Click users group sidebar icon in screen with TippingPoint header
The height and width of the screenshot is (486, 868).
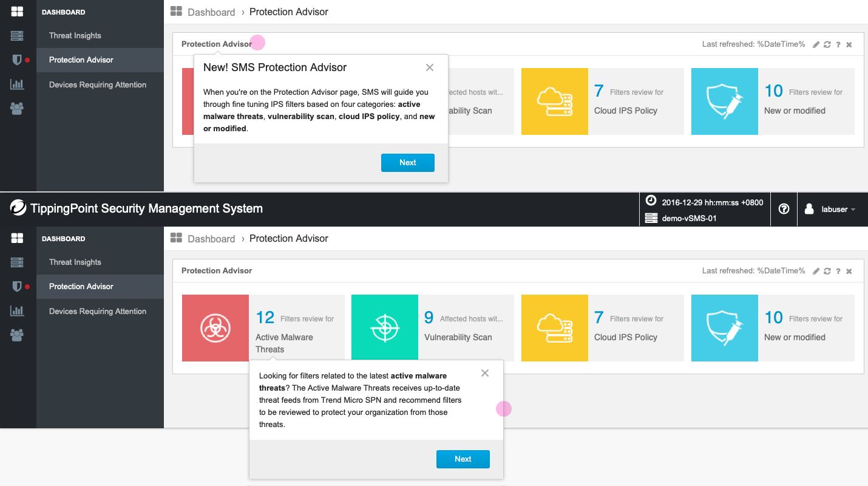(17, 335)
